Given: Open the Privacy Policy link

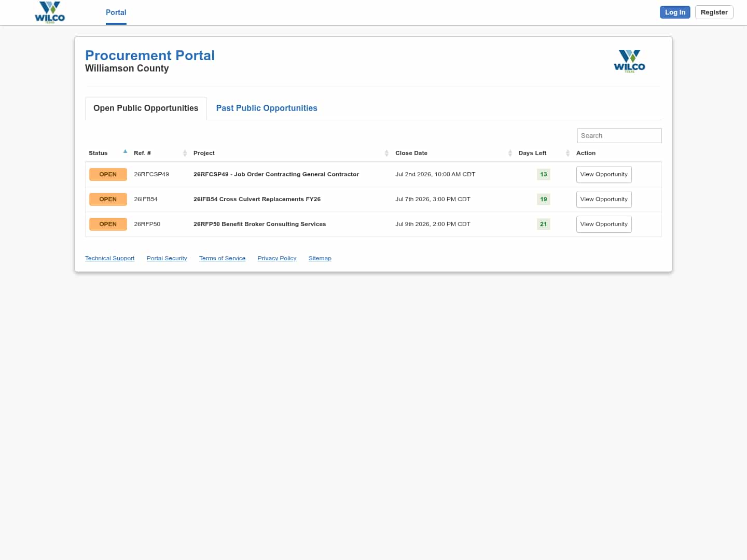Looking at the screenshot, I should coord(277,258).
